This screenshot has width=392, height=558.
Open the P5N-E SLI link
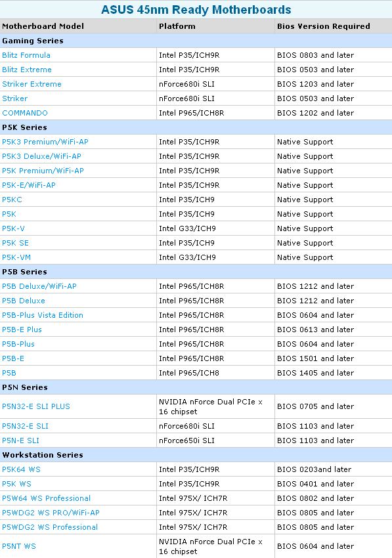[20, 440]
